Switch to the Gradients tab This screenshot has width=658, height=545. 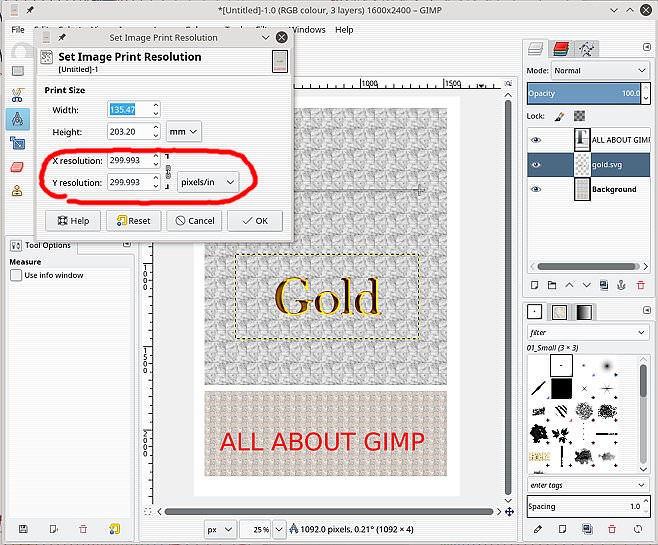click(x=584, y=312)
